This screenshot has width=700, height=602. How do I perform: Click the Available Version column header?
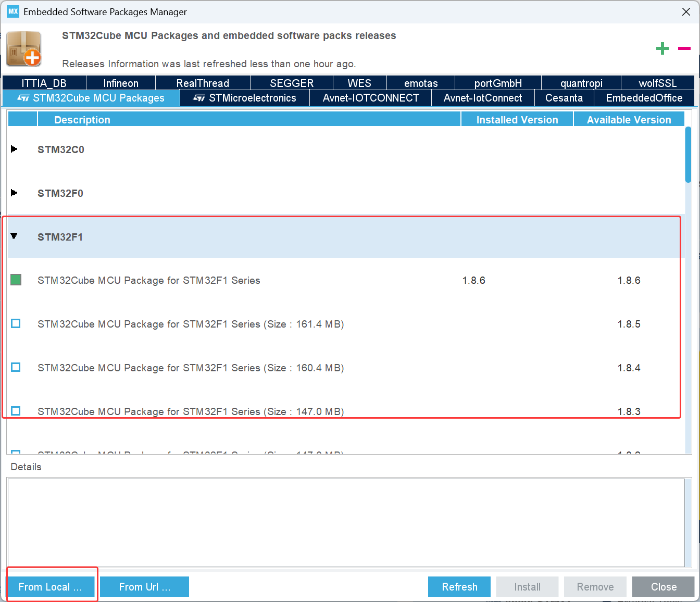tap(629, 120)
